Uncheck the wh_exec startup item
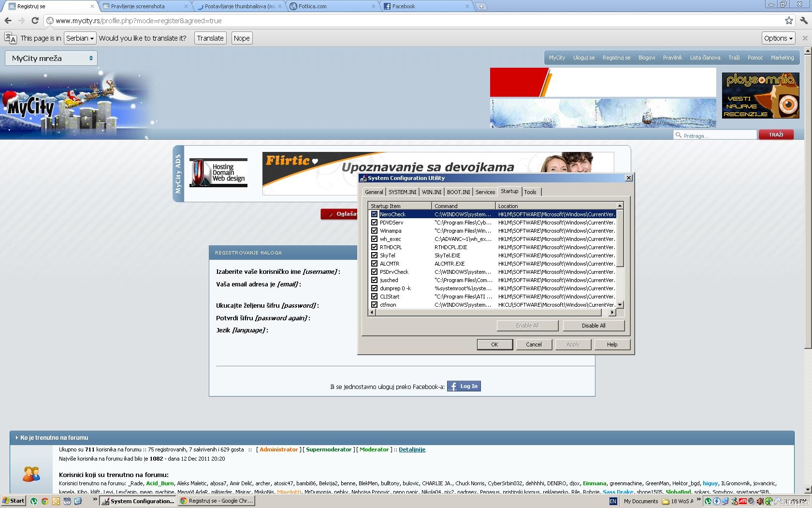 [374, 239]
